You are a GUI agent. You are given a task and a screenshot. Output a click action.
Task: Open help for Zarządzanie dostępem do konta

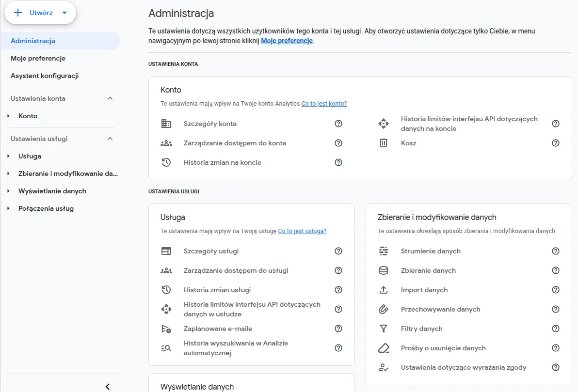coord(338,143)
